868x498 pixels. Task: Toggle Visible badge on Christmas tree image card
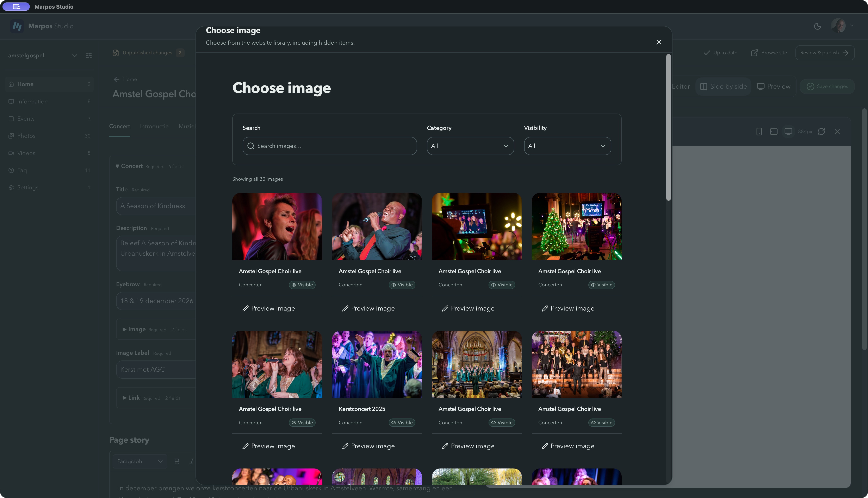(602, 285)
